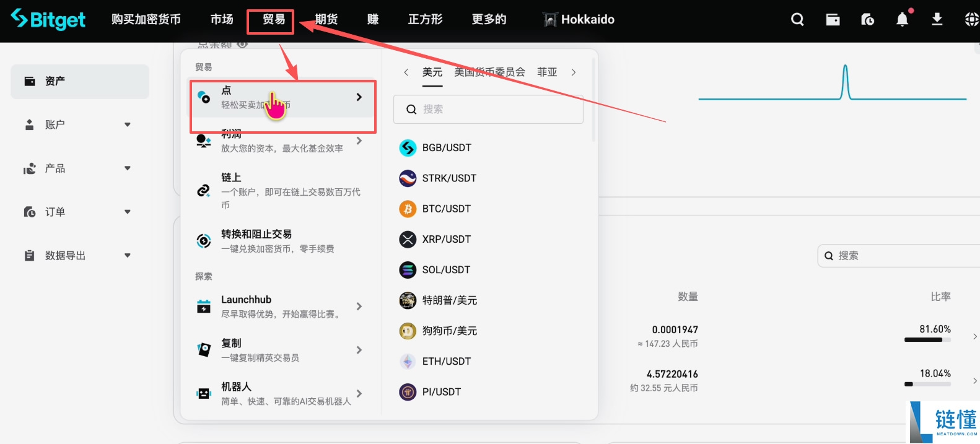Click the 机器人 bot icon
980x444 pixels.
204,393
